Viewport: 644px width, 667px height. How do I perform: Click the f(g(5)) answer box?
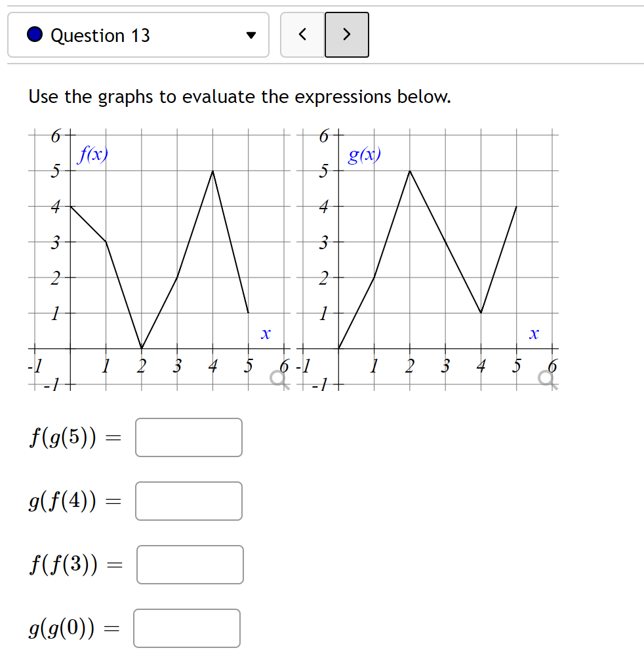[188, 437]
